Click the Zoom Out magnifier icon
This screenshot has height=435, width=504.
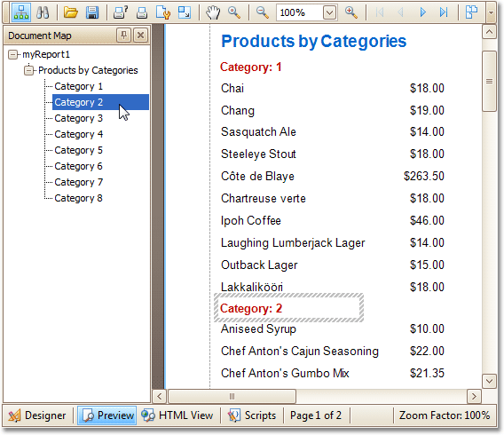pyautogui.click(x=263, y=12)
